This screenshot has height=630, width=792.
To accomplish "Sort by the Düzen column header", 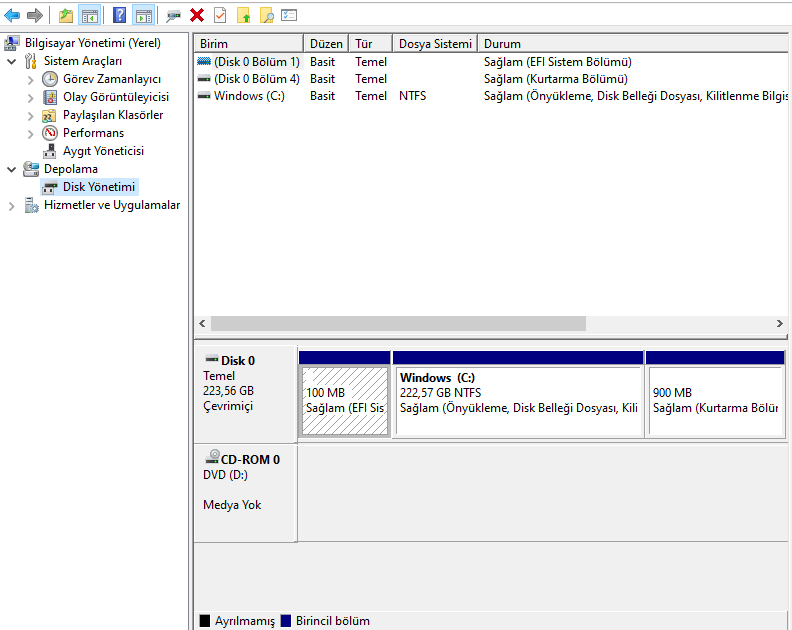I will (x=326, y=43).
